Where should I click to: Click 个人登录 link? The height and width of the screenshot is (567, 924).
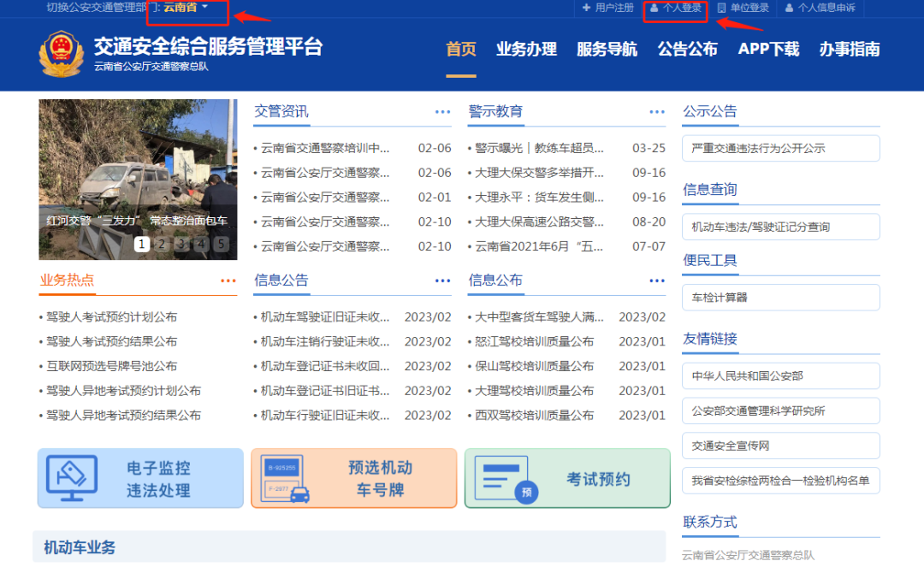[682, 8]
